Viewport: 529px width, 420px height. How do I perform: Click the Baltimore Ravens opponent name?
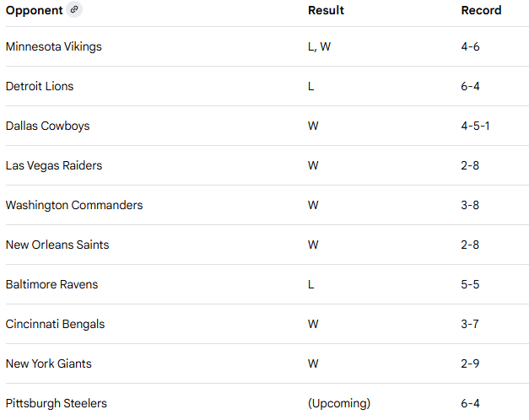click(51, 284)
